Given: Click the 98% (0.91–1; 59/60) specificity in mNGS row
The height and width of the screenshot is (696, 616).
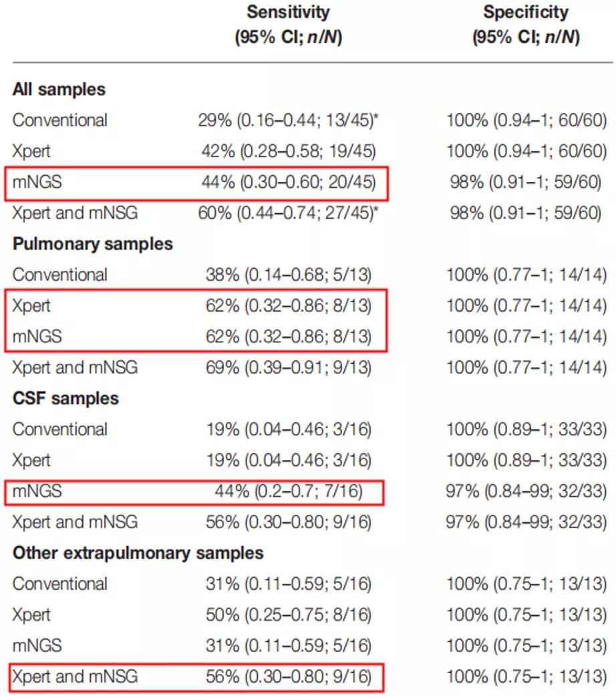Looking at the screenshot, I should [x=526, y=183].
